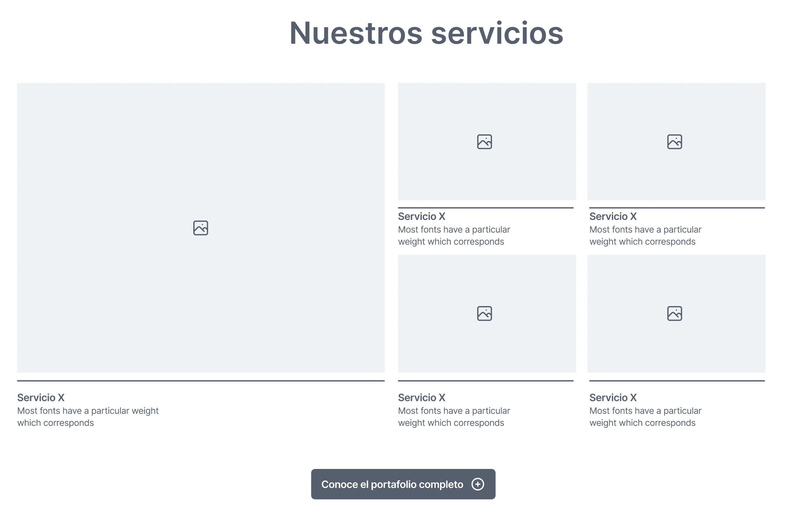This screenshot has width=808, height=532.
Task: Click the plus circle icon on portfolio button
Action: 478,484
